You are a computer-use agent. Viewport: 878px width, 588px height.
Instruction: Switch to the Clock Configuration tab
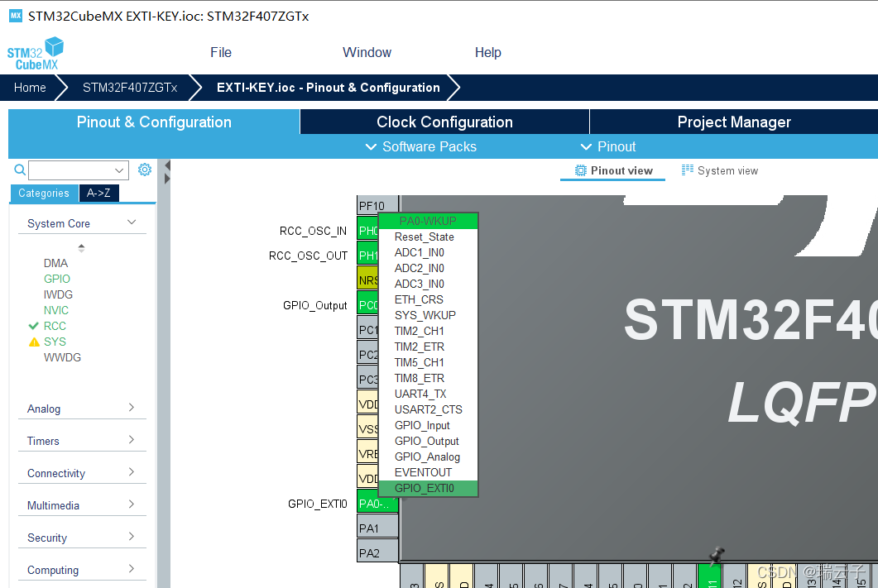tap(444, 121)
